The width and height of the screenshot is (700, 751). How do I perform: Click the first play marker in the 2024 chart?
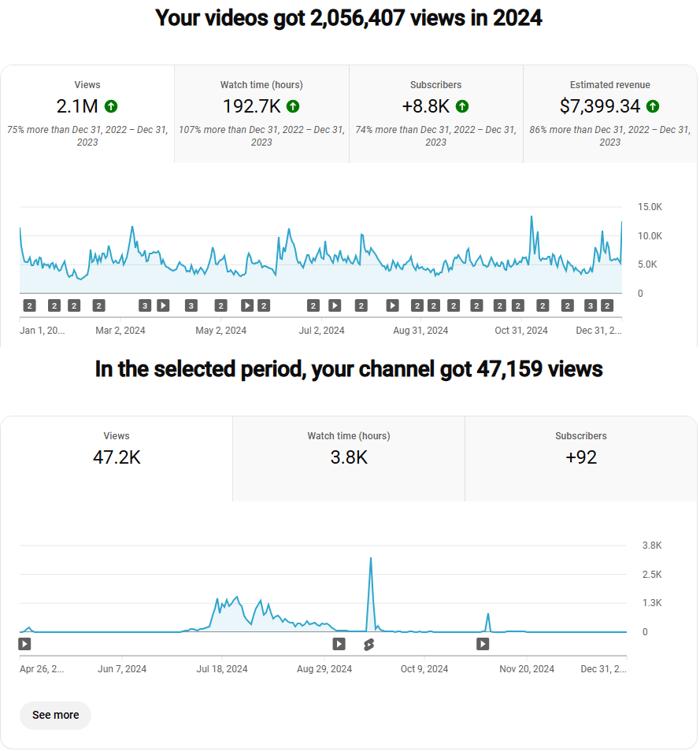(163, 305)
